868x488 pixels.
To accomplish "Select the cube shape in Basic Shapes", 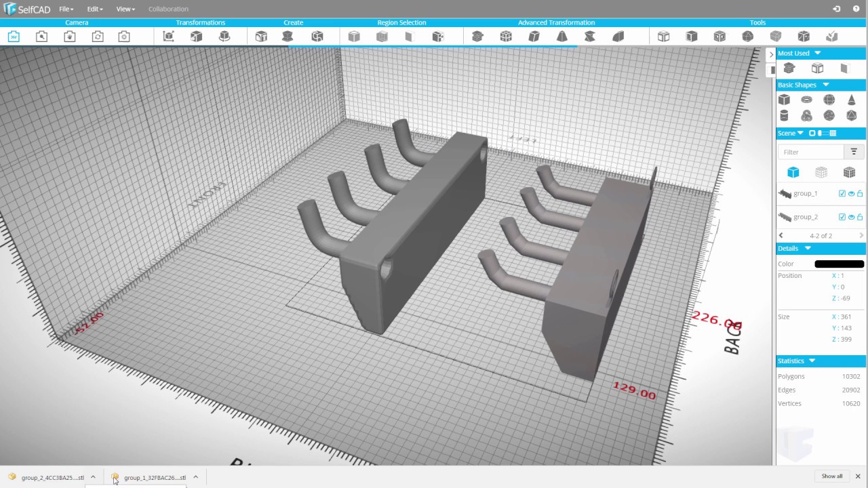I will tap(784, 100).
